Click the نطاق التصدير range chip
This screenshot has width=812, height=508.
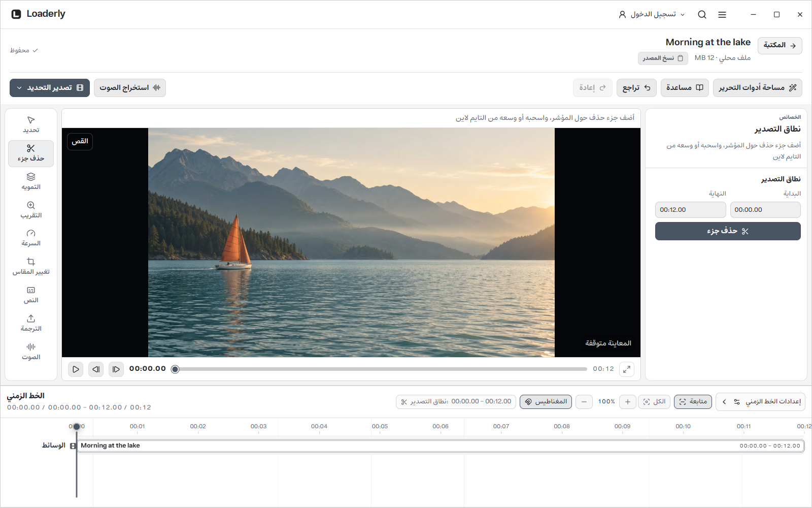(456, 402)
